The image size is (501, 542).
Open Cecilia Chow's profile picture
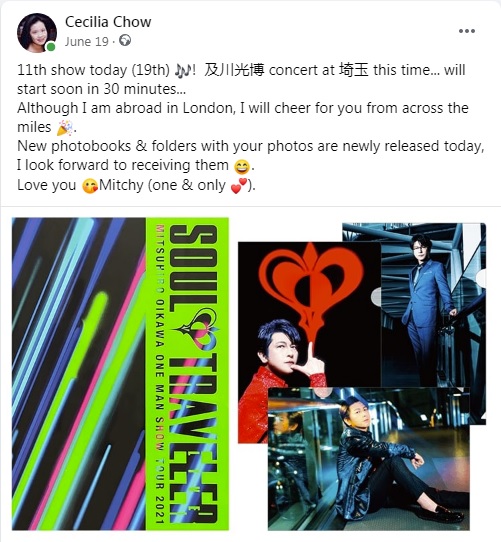(37, 33)
